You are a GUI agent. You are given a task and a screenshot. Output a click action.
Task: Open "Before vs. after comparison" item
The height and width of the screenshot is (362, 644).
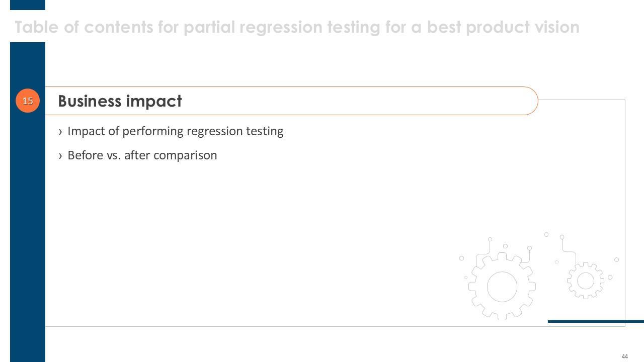(142, 155)
